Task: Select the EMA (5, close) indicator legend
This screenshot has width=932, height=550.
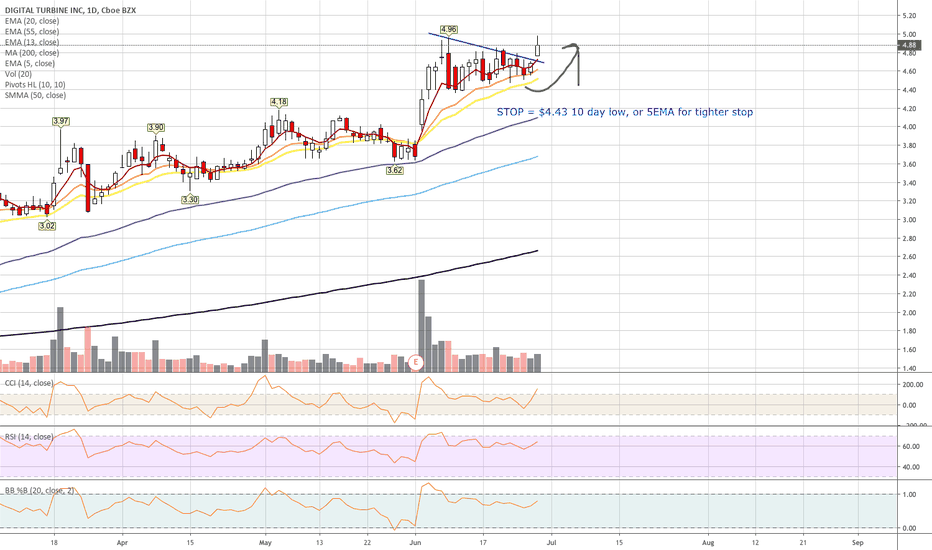Action: pyautogui.click(x=30, y=64)
